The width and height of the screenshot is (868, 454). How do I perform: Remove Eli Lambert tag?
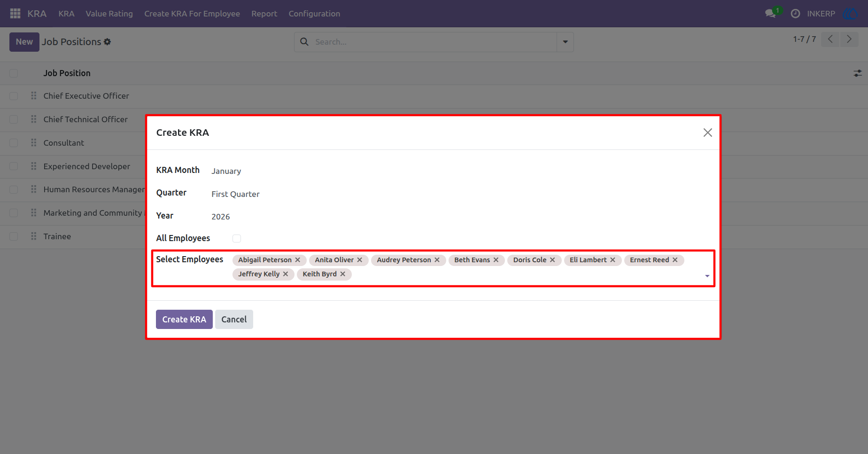click(613, 260)
